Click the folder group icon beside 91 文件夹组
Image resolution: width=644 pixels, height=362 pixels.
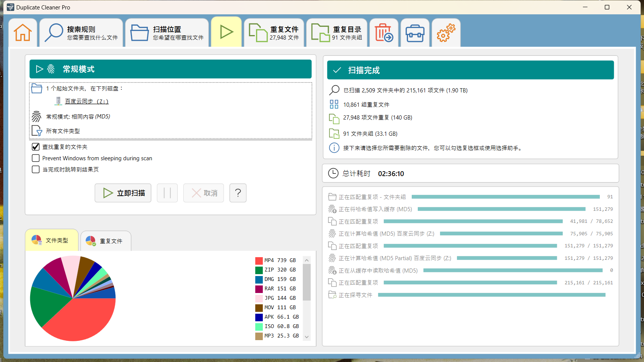coord(334,133)
